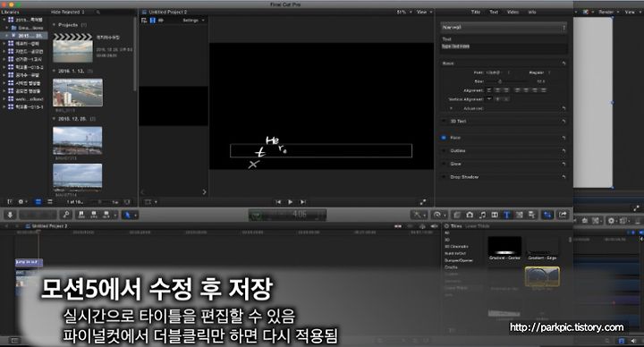Image resolution: width=644 pixels, height=347 pixels.
Task: Open the Themes browser icon
Action: [x=531, y=215]
